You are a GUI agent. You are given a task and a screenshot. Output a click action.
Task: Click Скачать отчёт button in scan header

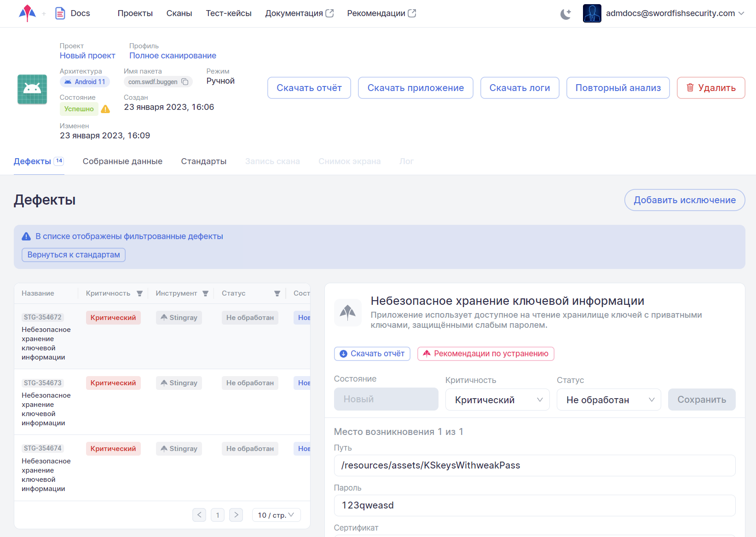(309, 88)
